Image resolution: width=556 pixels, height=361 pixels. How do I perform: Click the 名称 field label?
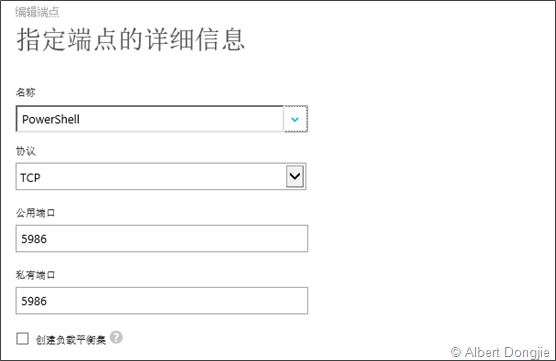(x=26, y=93)
